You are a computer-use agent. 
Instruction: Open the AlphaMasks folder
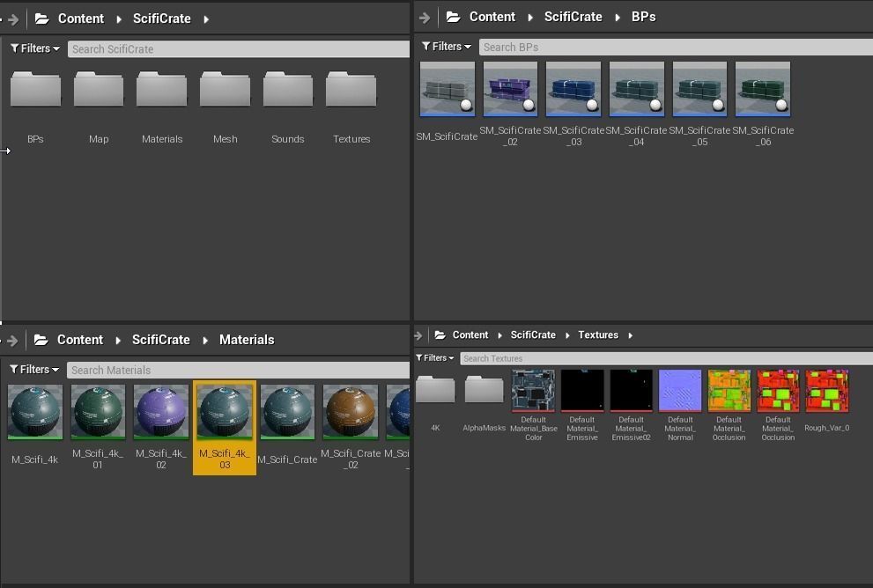point(484,389)
